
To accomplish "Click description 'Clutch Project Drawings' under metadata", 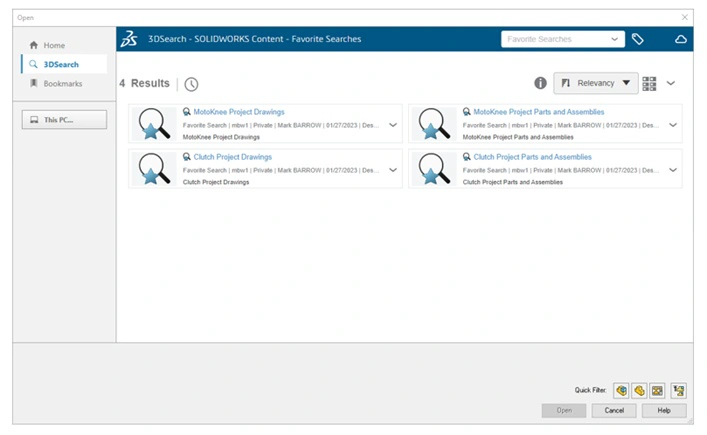I will [x=216, y=182].
